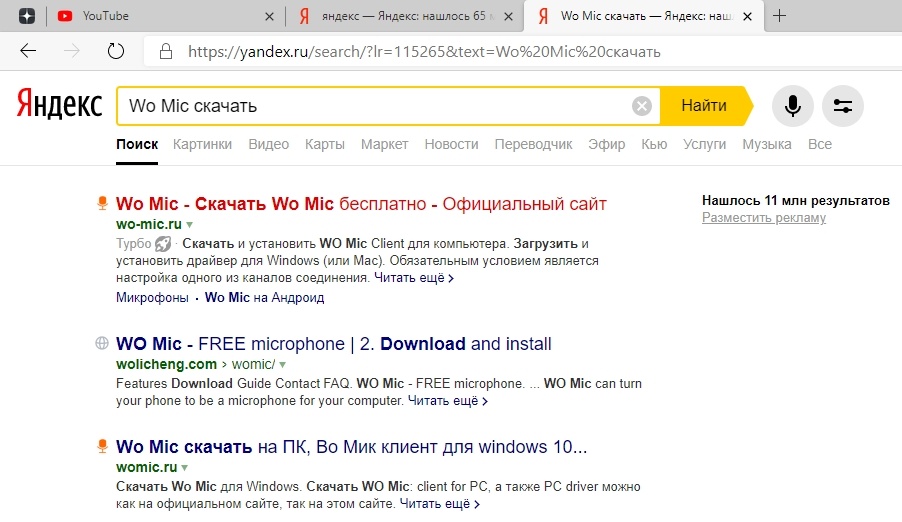902x522 pixels.
Task: Open search settings via the sliders icon
Action: point(843,106)
